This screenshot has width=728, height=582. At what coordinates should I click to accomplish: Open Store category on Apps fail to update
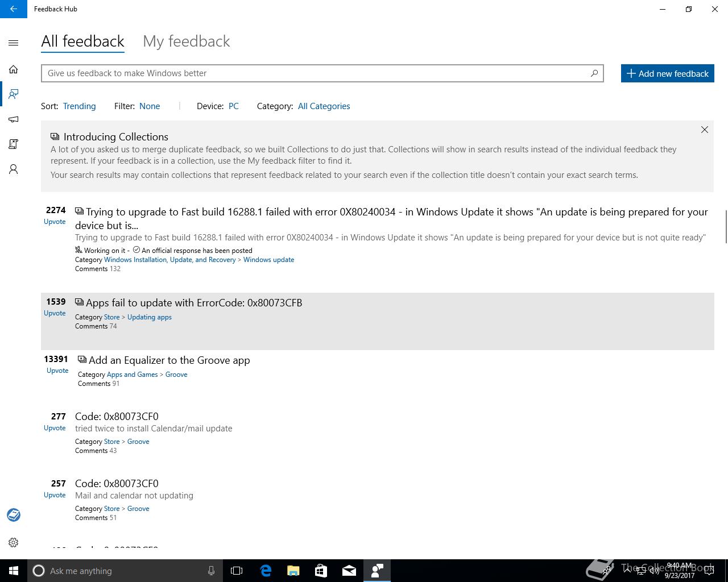(x=111, y=317)
